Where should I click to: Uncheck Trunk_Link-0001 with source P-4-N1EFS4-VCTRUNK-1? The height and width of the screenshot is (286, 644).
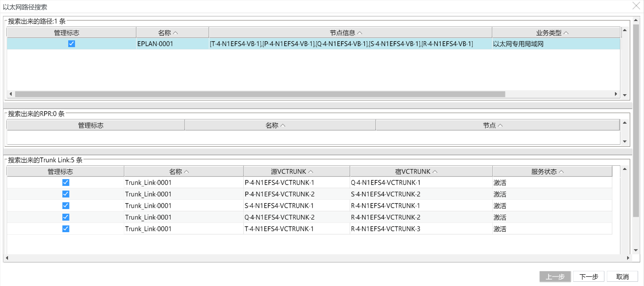66,182
